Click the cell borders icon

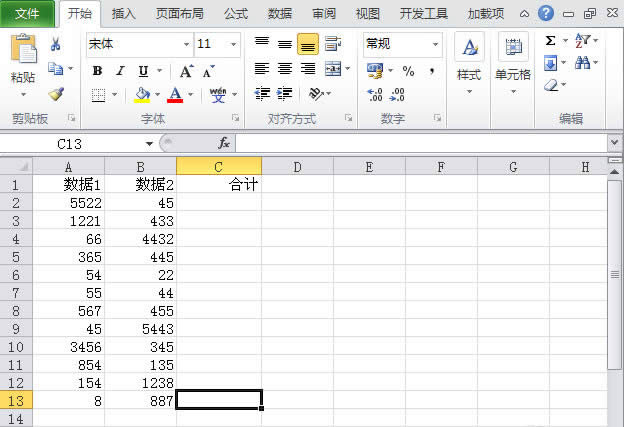[98, 95]
